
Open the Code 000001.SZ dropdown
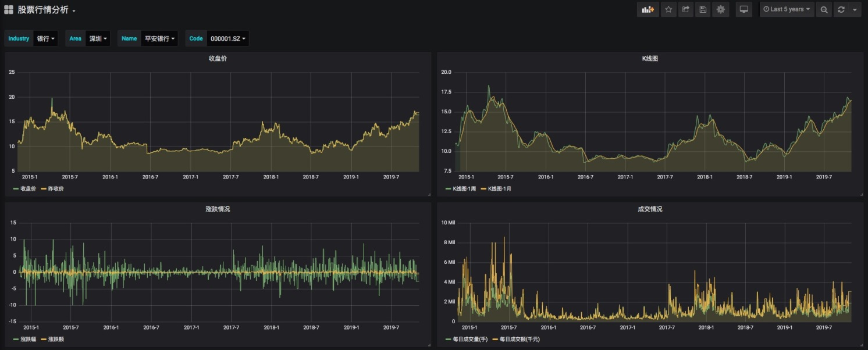[228, 39]
